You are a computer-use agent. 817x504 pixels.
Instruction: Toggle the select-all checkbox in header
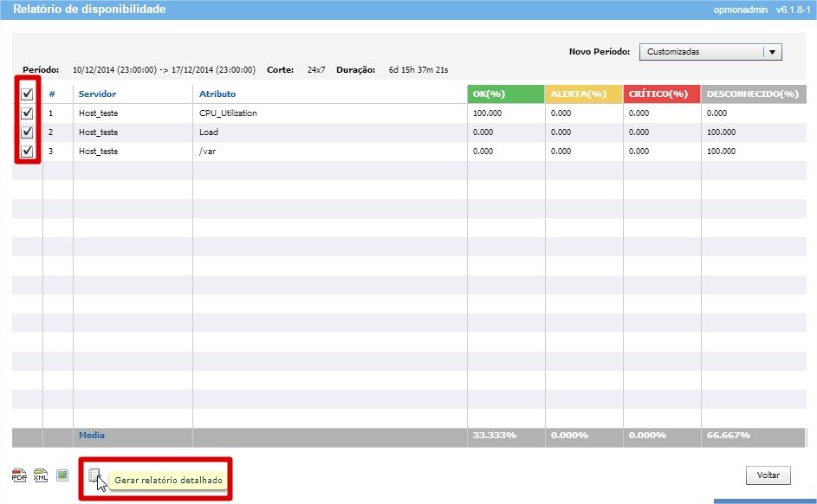coord(27,94)
